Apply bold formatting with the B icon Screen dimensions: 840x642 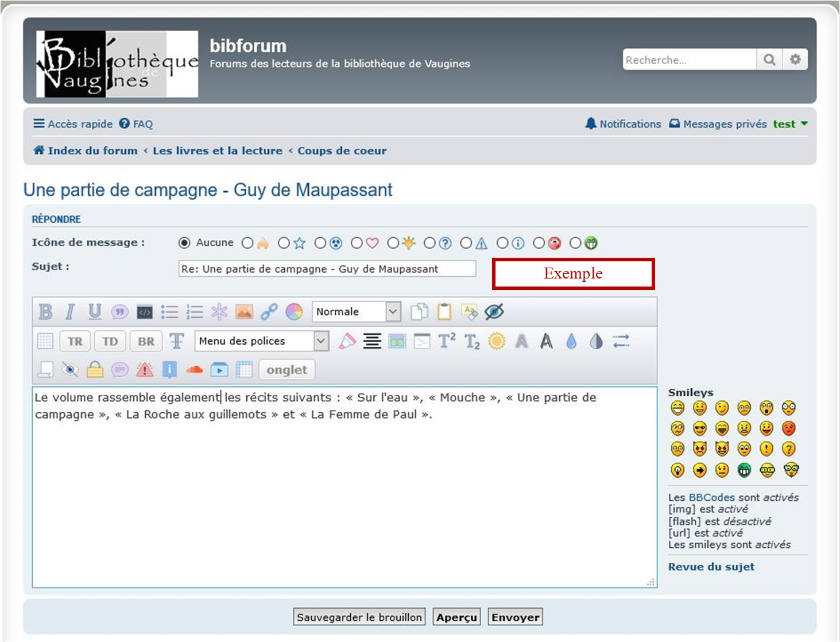(x=45, y=312)
